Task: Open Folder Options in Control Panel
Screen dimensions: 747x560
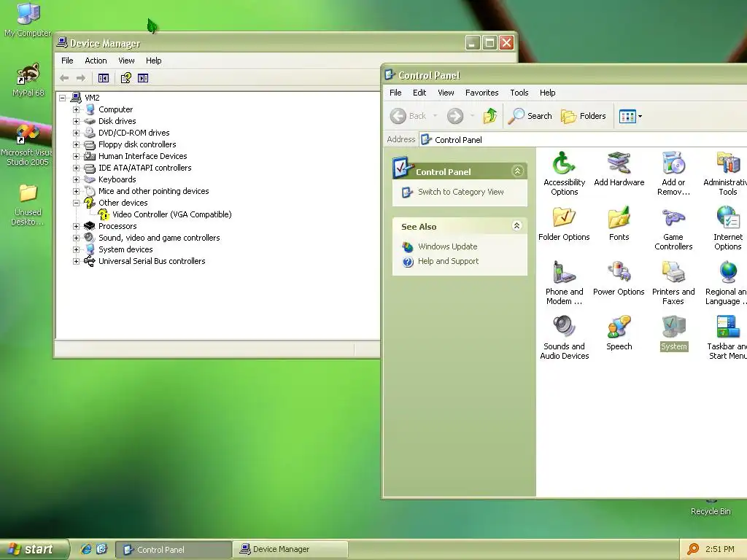Action: [564, 224]
